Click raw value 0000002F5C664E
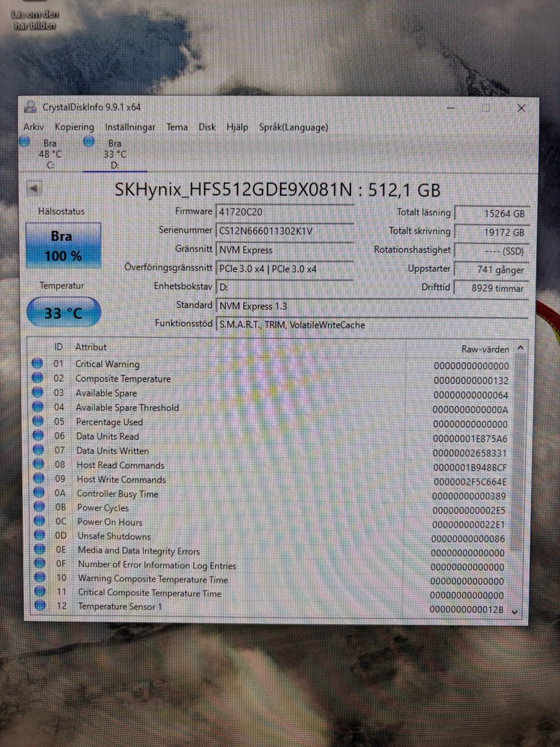This screenshot has height=747, width=560. (470, 482)
